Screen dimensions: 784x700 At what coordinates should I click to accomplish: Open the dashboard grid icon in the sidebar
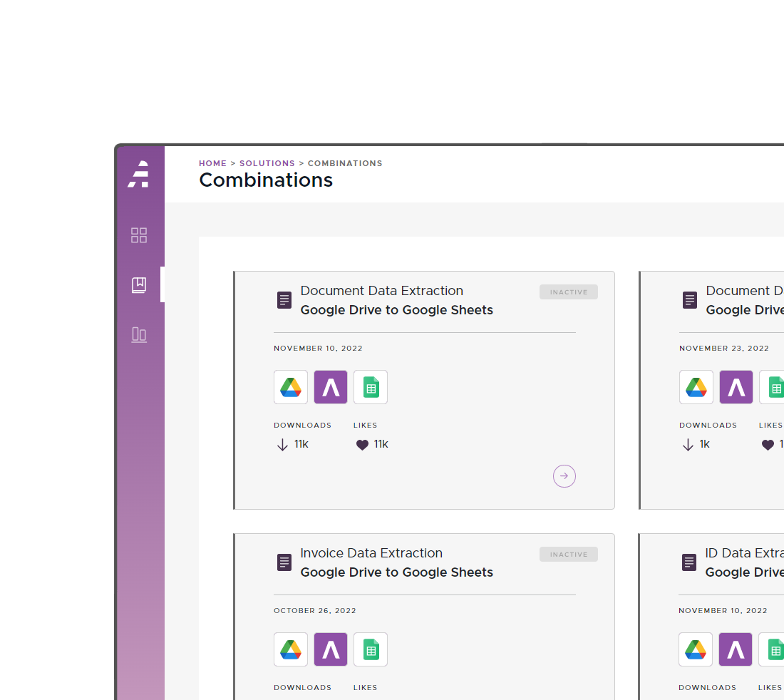click(139, 235)
